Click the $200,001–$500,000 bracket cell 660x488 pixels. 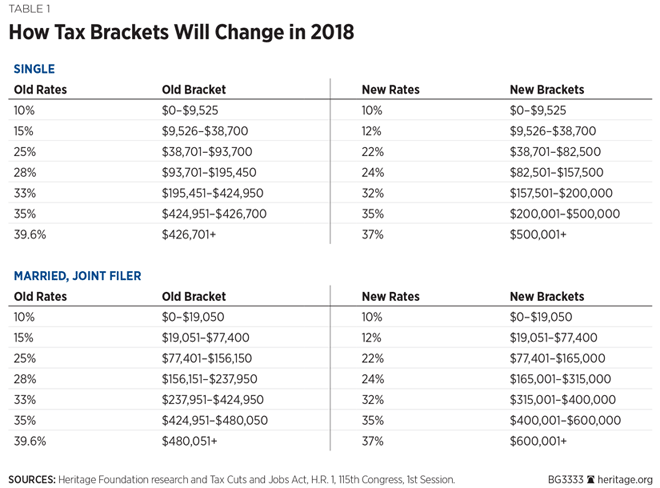564,214
